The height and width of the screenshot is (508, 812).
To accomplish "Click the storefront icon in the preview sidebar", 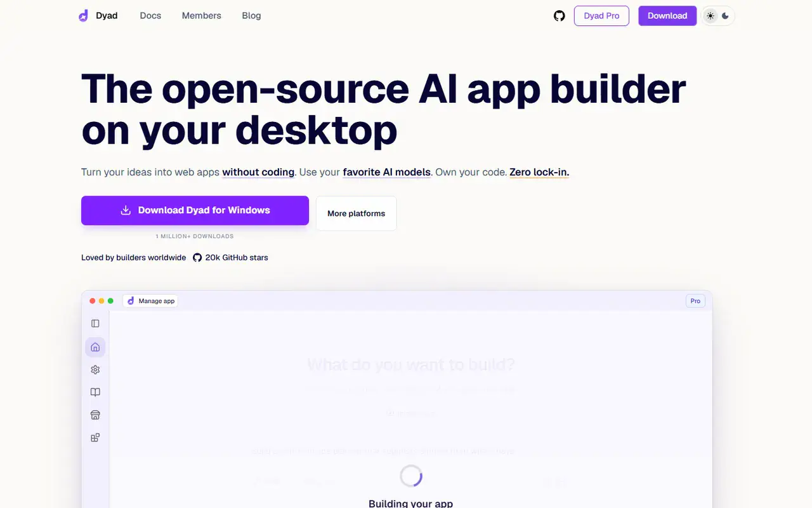I will [95, 415].
